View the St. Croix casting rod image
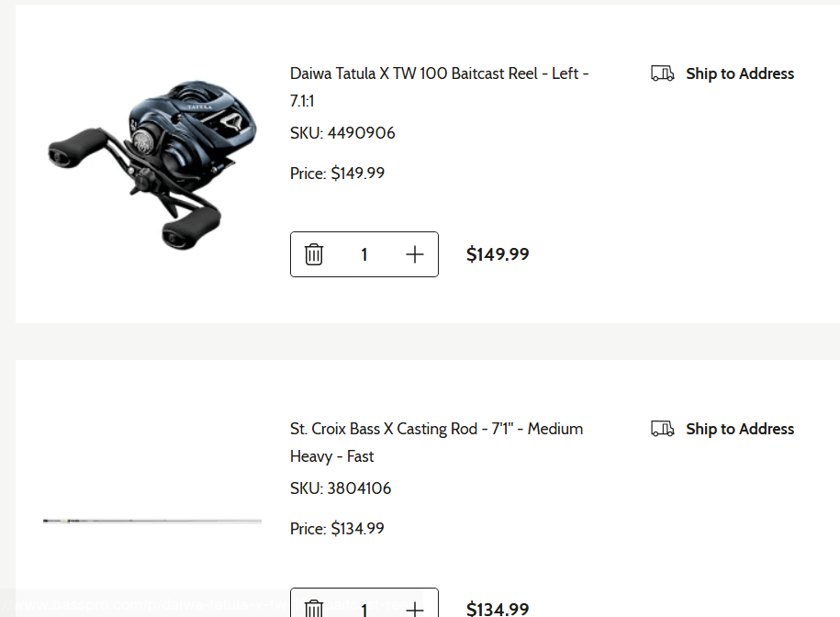The width and height of the screenshot is (840, 617). [151, 522]
